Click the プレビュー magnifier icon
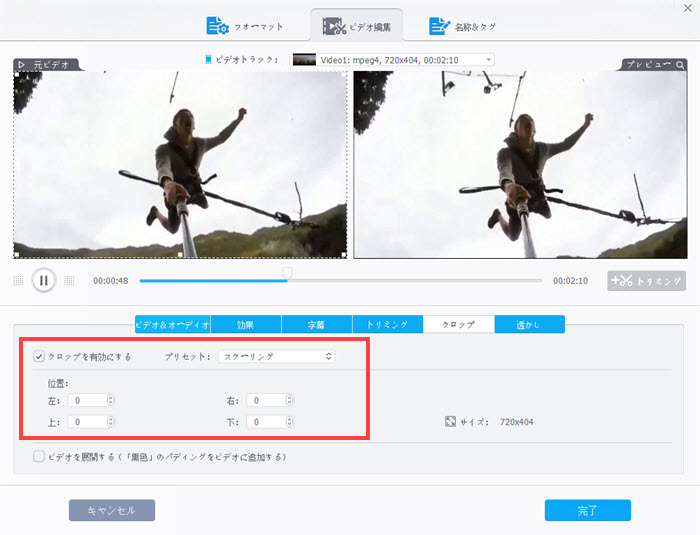The image size is (700, 535). 679,65
